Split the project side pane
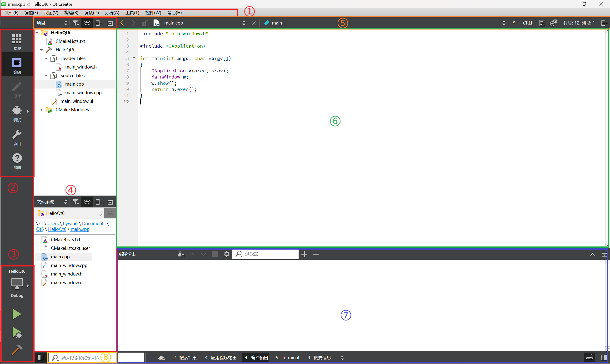 point(99,23)
